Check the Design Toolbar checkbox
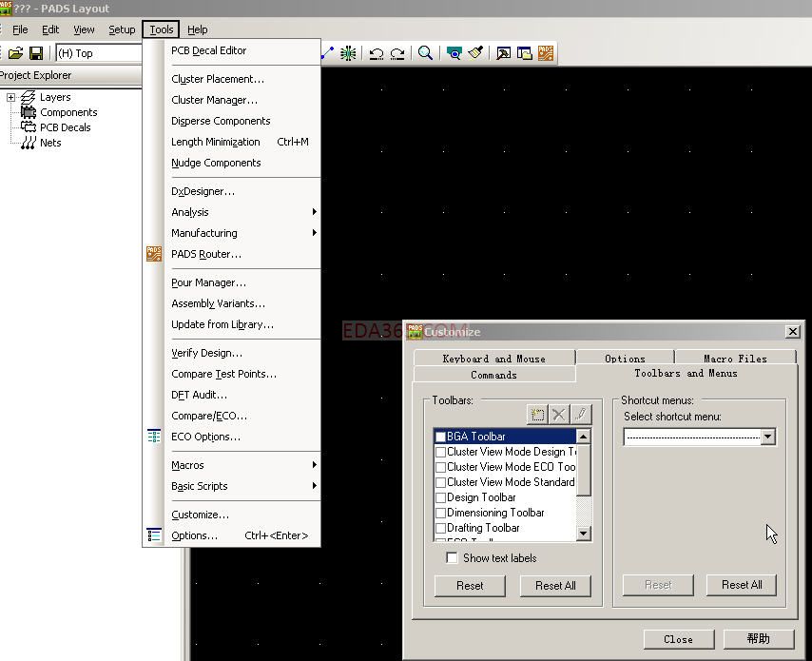Viewport: 812px width, 661px height. (440, 497)
